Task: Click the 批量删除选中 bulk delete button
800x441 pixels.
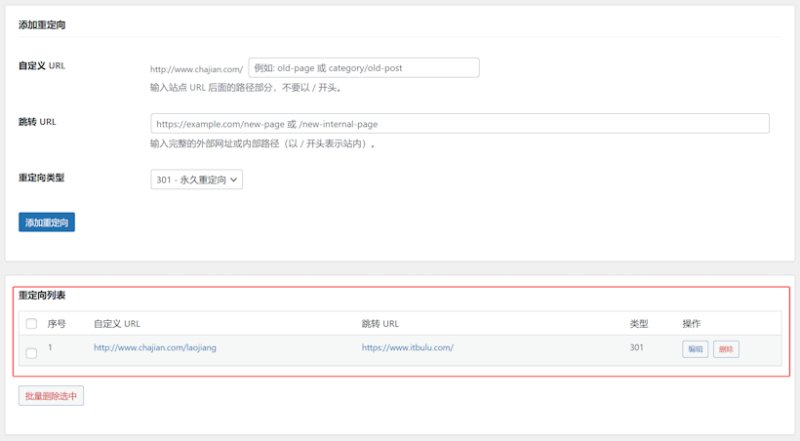Action: pos(51,396)
